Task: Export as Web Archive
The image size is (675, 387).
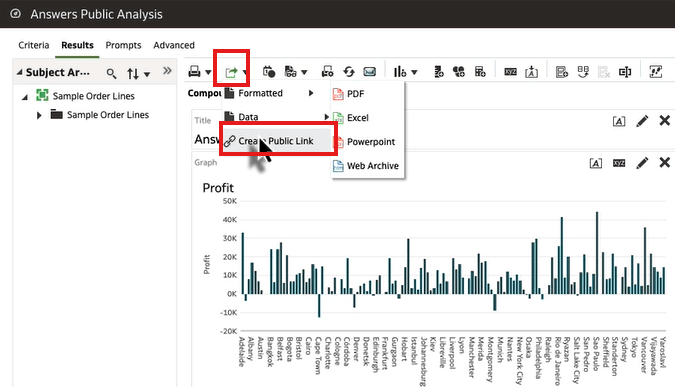Action: 368,166
